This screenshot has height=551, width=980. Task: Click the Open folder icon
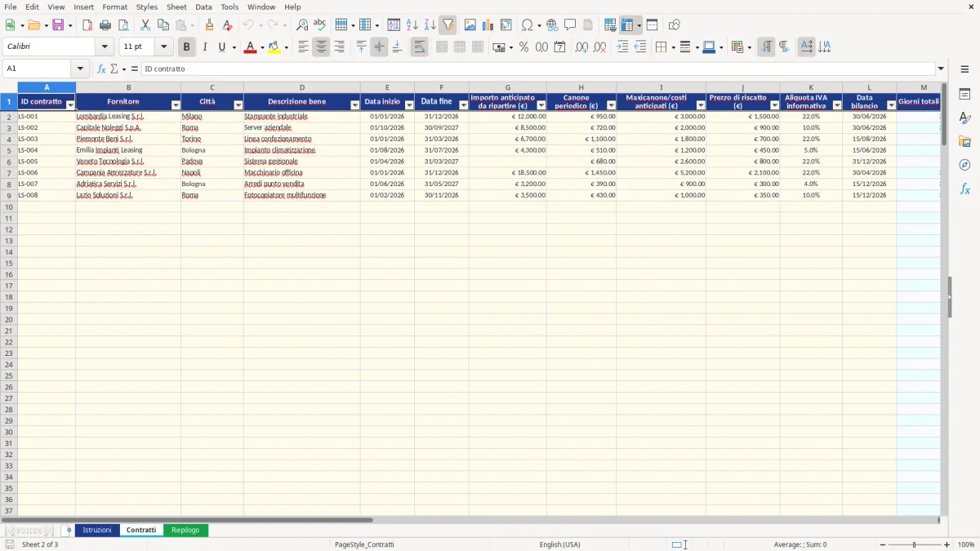click(33, 25)
